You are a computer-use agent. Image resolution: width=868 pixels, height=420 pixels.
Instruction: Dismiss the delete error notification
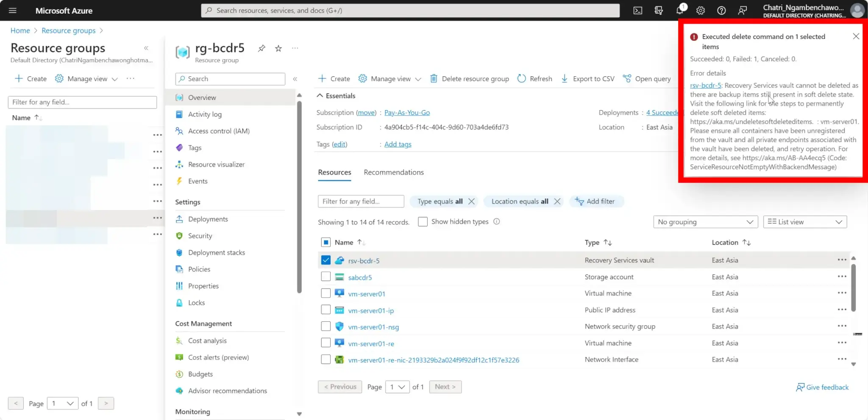click(x=856, y=36)
